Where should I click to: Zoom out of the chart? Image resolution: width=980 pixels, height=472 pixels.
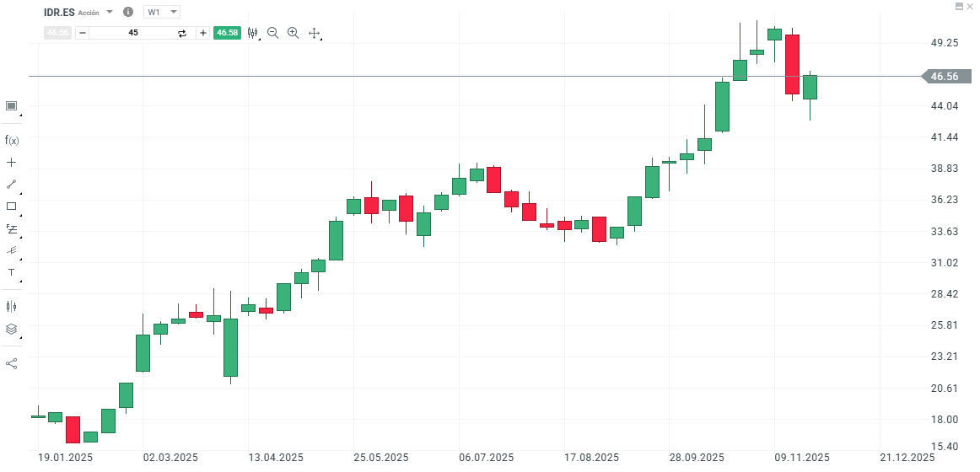pos(272,33)
